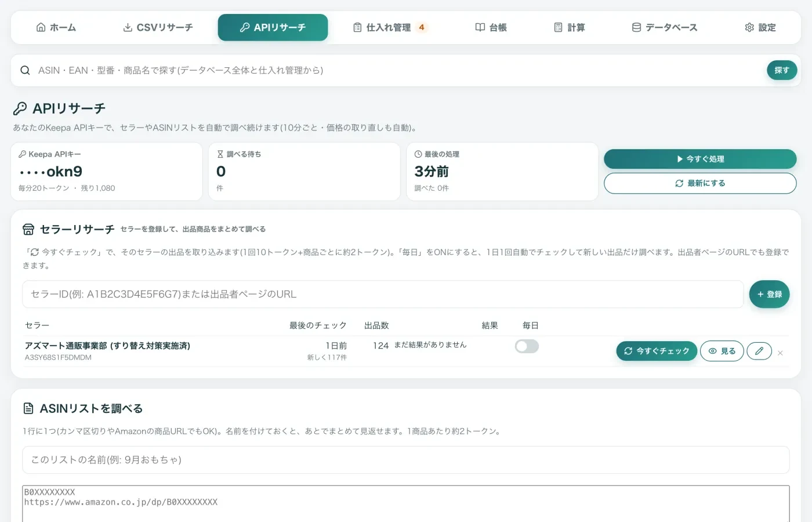Click the key icon beside APIリサーチ heading
Viewport: 812px width, 522px height.
coord(20,108)
